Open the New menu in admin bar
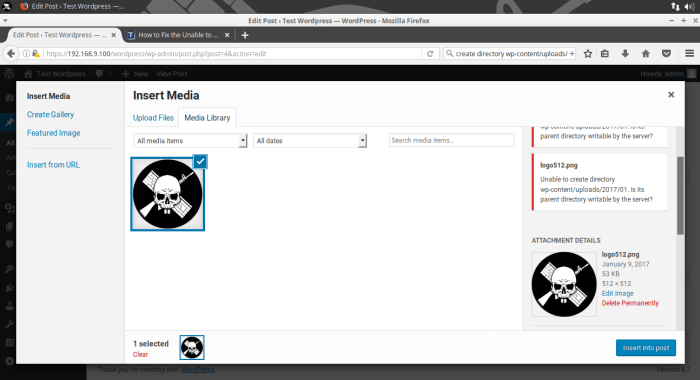Screen dimensions: 700x380 (x=135, y=74)
